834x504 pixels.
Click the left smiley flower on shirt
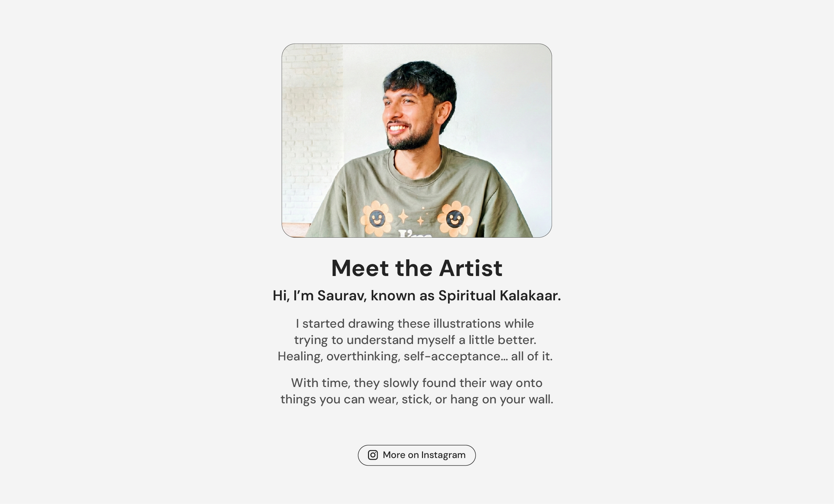click(x=377, y=218)
